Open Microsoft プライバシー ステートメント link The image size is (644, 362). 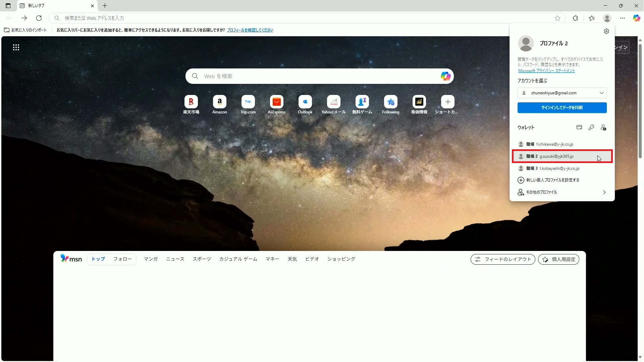pyautogui.click(x=546, y=71)
